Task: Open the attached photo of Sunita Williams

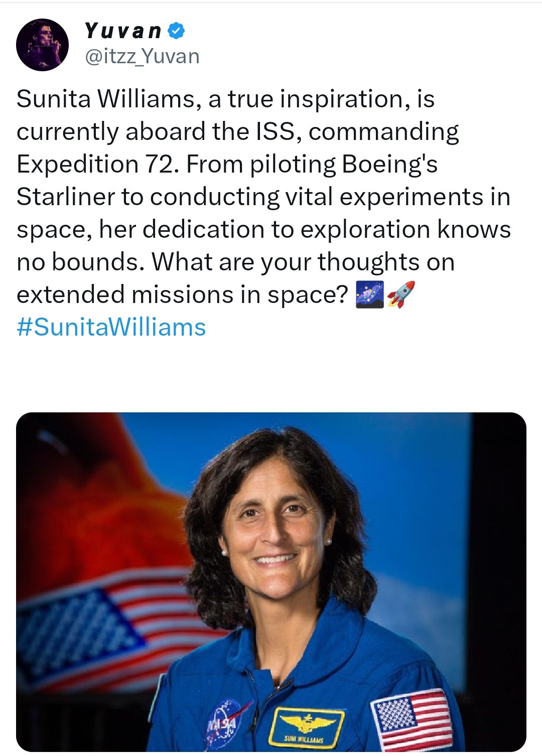Action: pos(271,582)
